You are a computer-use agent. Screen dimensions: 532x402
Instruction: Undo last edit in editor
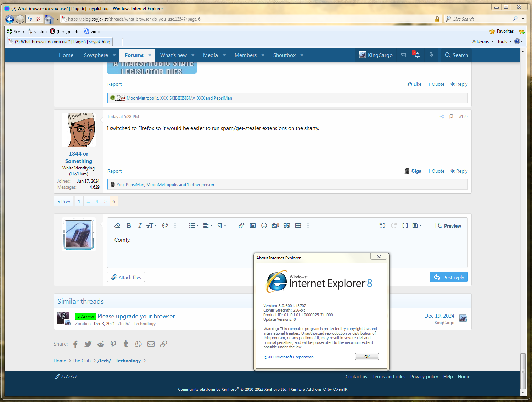coord(382,225)
